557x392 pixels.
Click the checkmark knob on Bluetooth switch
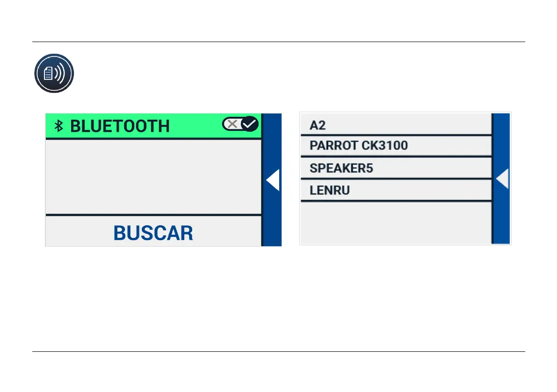click(x=250, y=124)
